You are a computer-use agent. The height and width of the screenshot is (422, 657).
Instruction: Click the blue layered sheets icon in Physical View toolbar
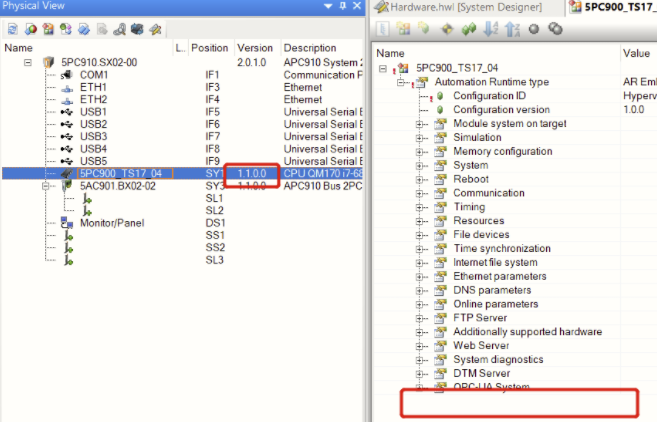tap(84, 29)
